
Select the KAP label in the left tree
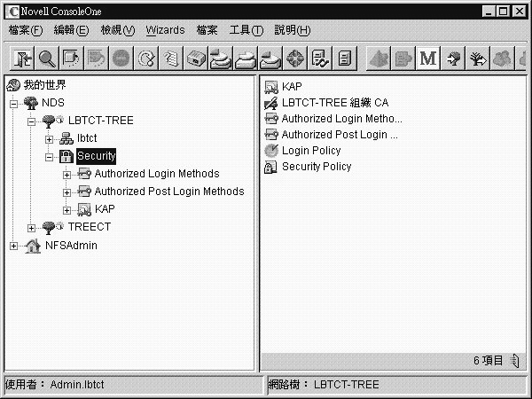(105, 209)
